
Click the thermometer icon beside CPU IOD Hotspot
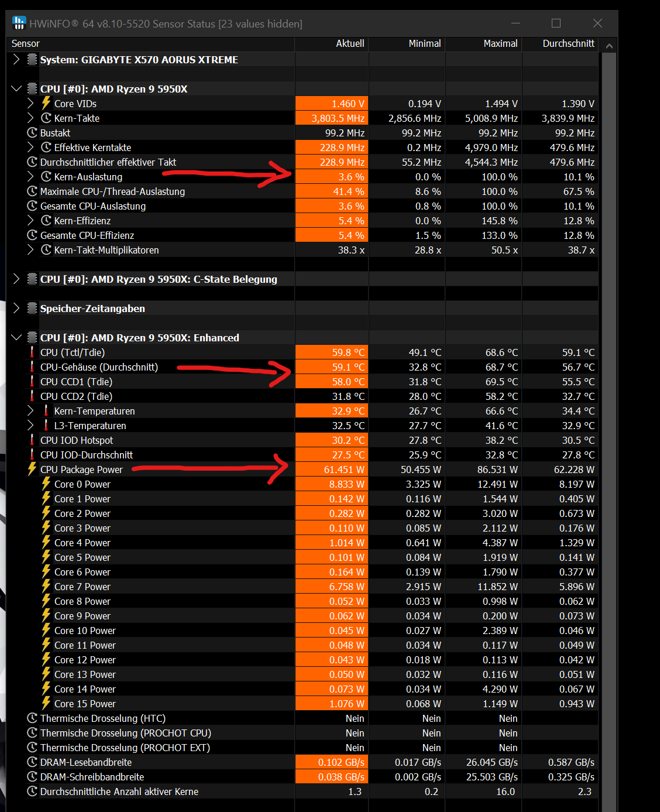(32, 440)
